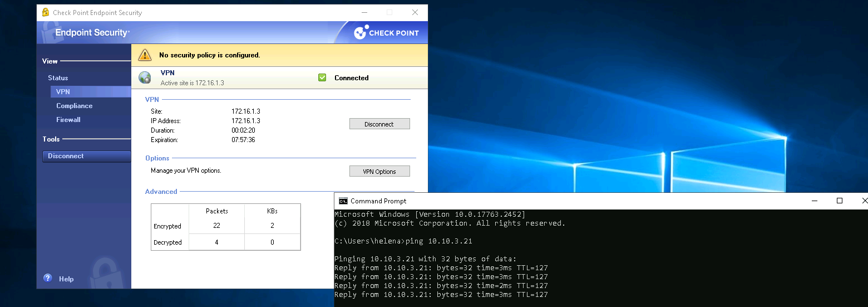This screenshot has height=307, width=868.
Task: Click Disconnect under Tools in the sidebar
Action: coord(86,157)
